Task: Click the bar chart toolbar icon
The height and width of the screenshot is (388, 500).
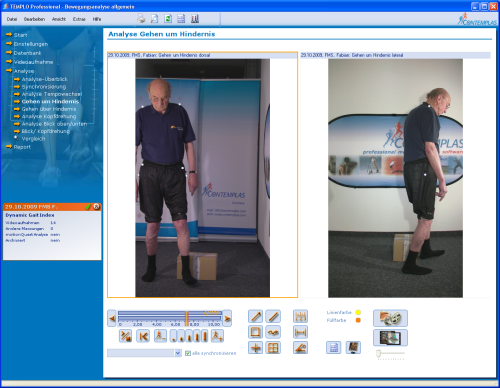Action: 195,19
